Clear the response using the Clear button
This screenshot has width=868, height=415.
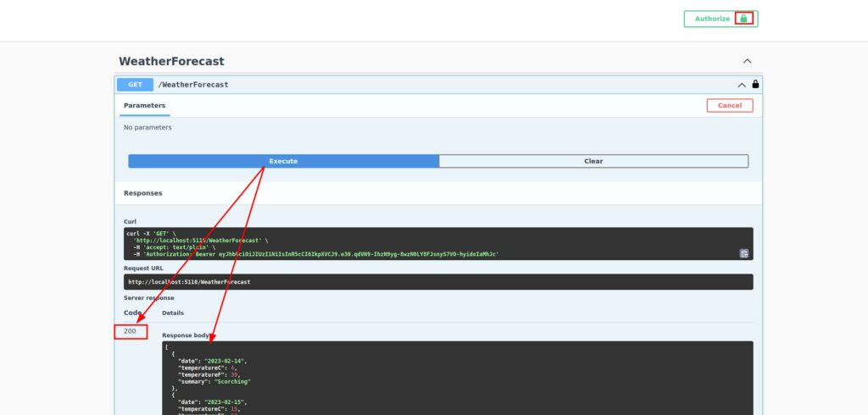point(593,161)
